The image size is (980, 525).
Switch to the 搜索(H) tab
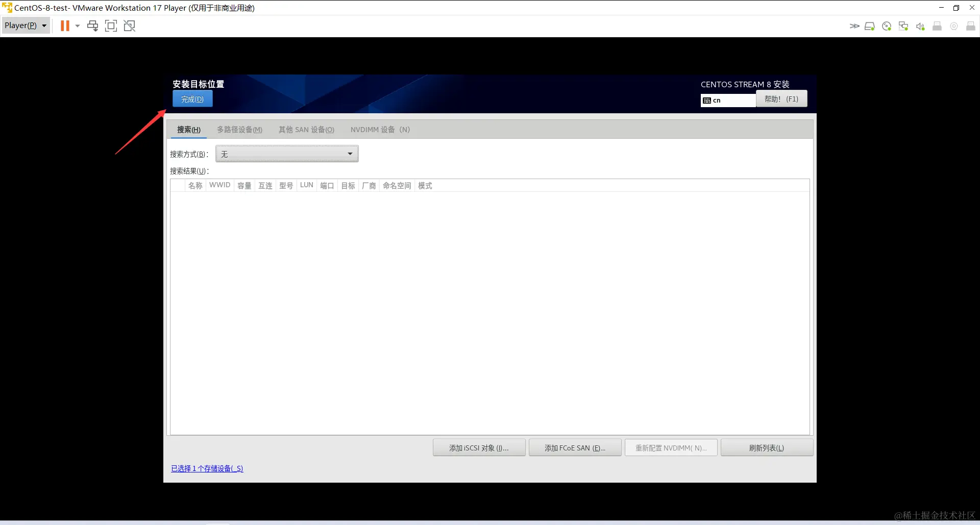click(189, 130)
